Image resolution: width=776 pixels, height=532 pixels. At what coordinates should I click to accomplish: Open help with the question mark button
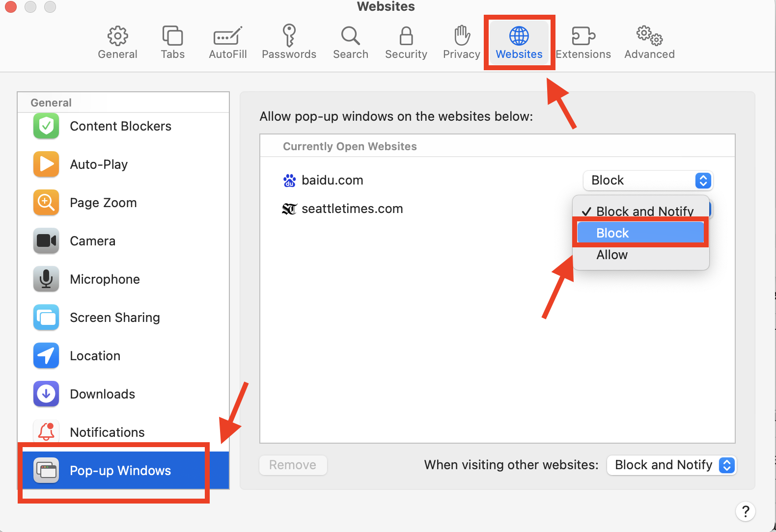click(745, 511)
